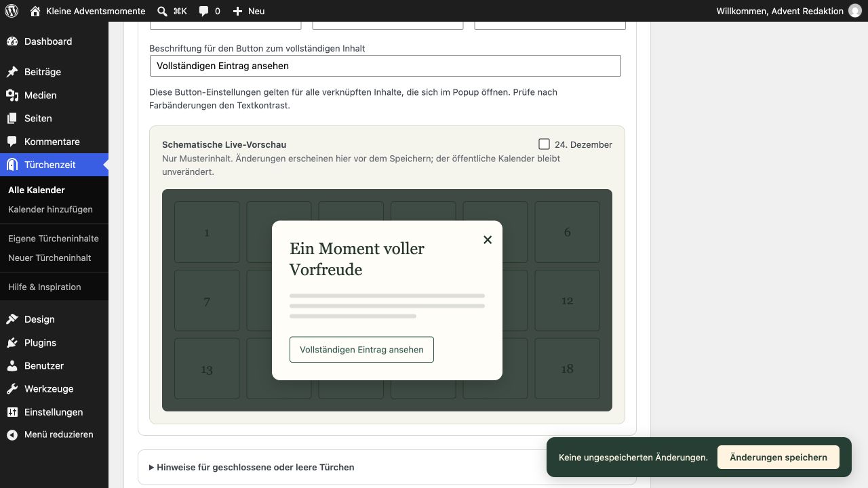
Task: Click the Werkzeuge wrench icon
Action: [12, 389]
